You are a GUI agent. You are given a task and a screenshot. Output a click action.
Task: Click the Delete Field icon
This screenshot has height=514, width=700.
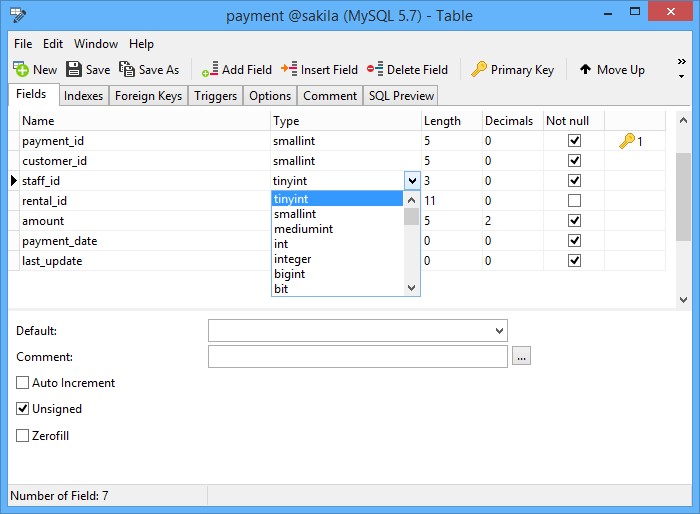point(375,69)
